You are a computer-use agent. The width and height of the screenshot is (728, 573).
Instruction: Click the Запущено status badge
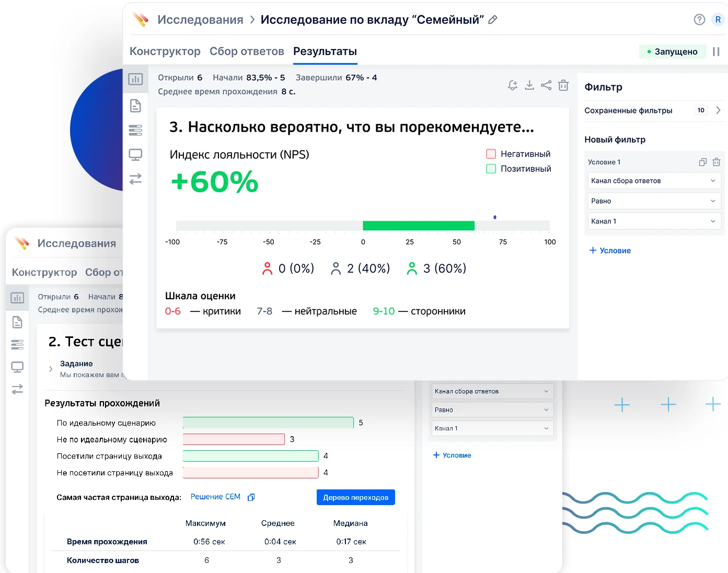pos(673,52)
